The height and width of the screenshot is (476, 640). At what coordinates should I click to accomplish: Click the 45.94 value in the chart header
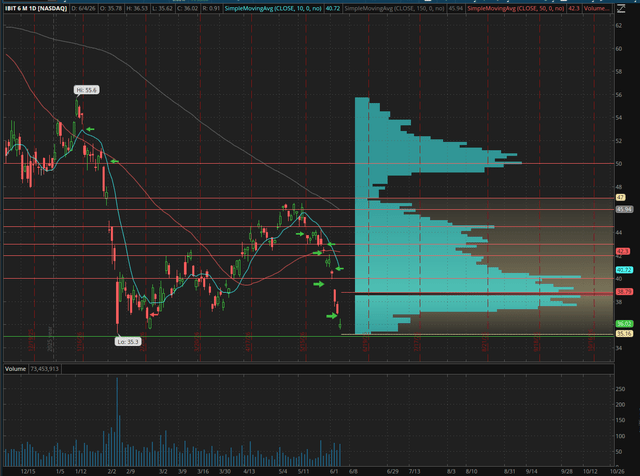(456, 8)
